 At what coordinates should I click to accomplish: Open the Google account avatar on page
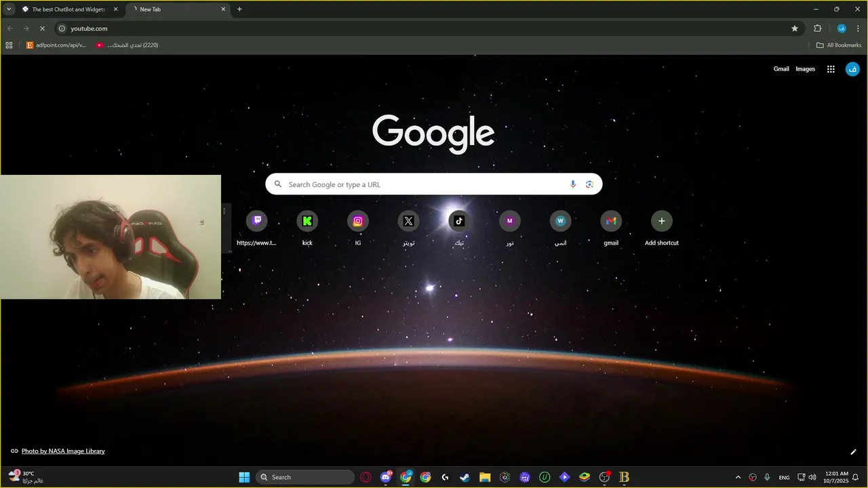click(x=852, y=69)
